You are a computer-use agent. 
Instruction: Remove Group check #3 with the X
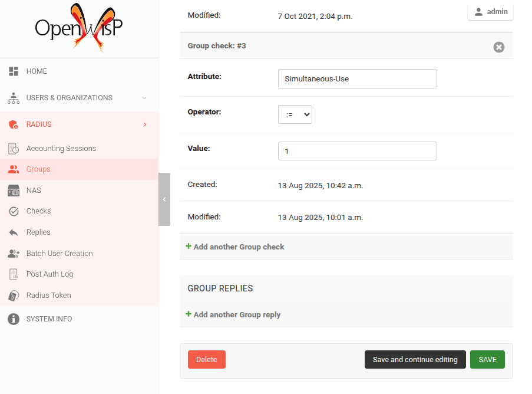coord(498,47)
